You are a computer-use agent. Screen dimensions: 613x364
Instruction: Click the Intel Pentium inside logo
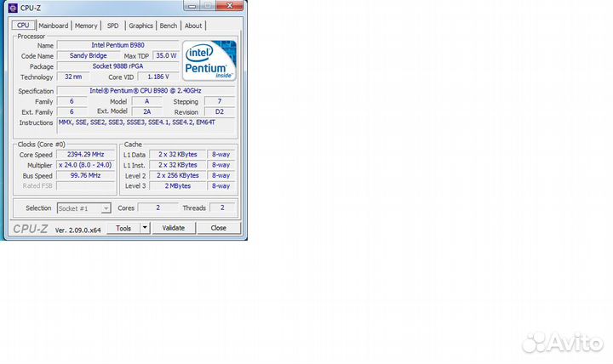coord(209,60)
